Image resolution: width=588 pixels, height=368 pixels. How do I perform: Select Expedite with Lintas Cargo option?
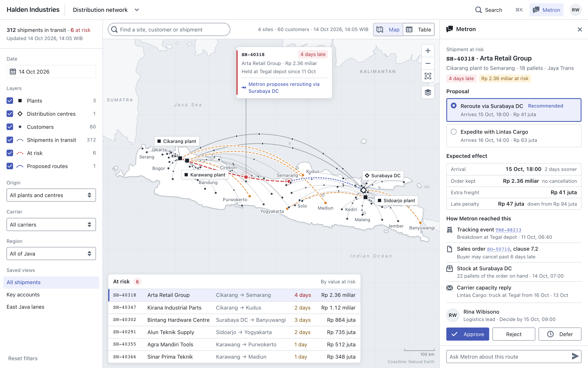tap(514, 136)
